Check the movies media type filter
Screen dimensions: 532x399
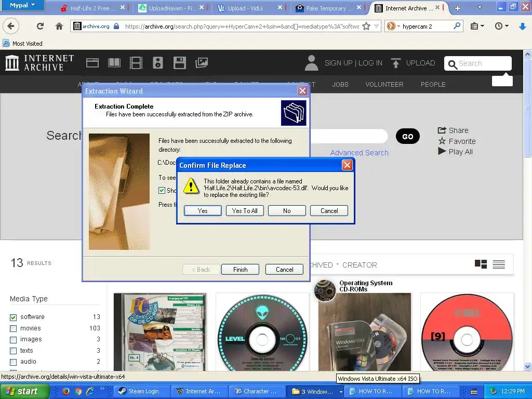13,328
